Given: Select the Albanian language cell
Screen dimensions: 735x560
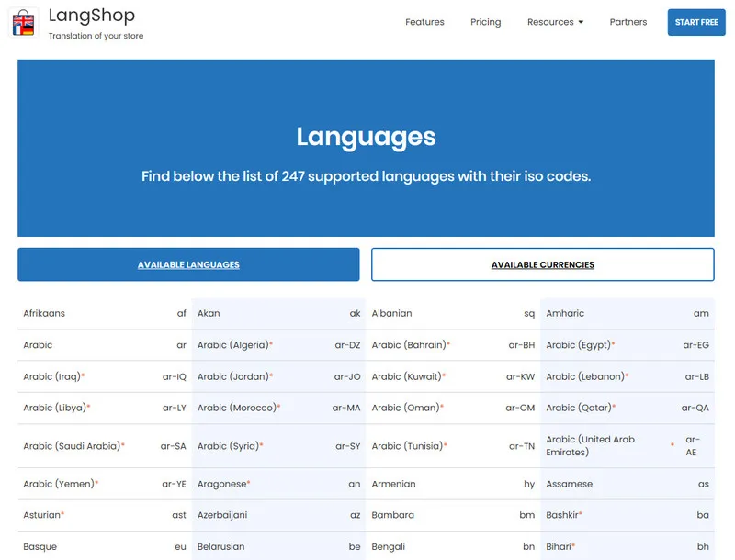Looking at the screenshot, I should (x=453, y=313).
